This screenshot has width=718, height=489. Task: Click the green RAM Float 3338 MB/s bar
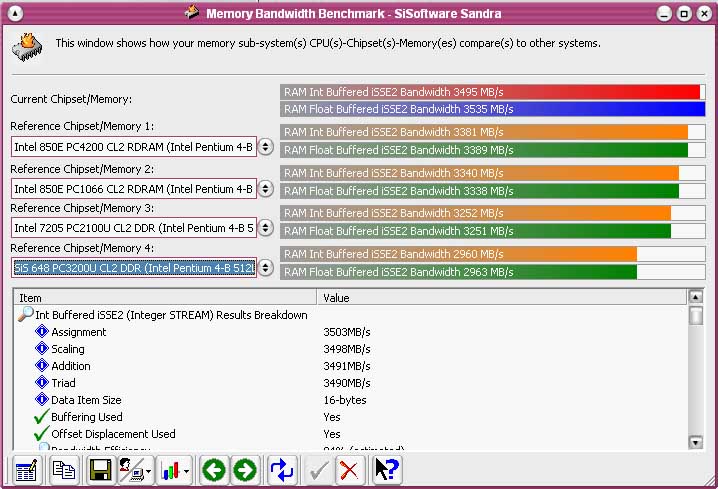492,190
